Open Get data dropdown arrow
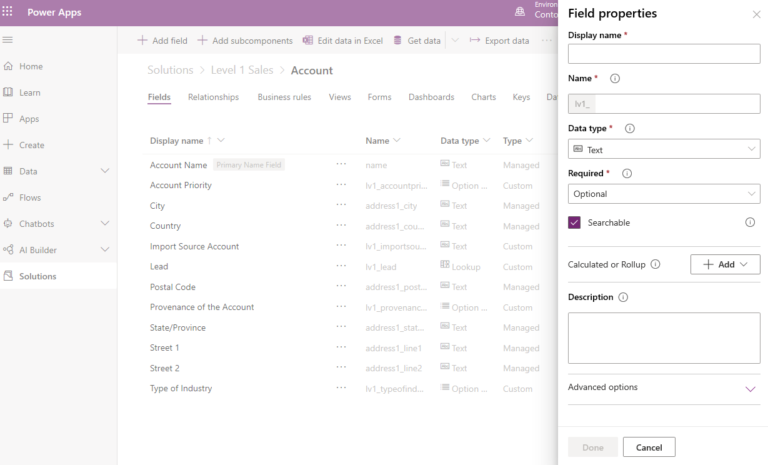This screenshot has height=465, width=768. (x=455, y=41)
